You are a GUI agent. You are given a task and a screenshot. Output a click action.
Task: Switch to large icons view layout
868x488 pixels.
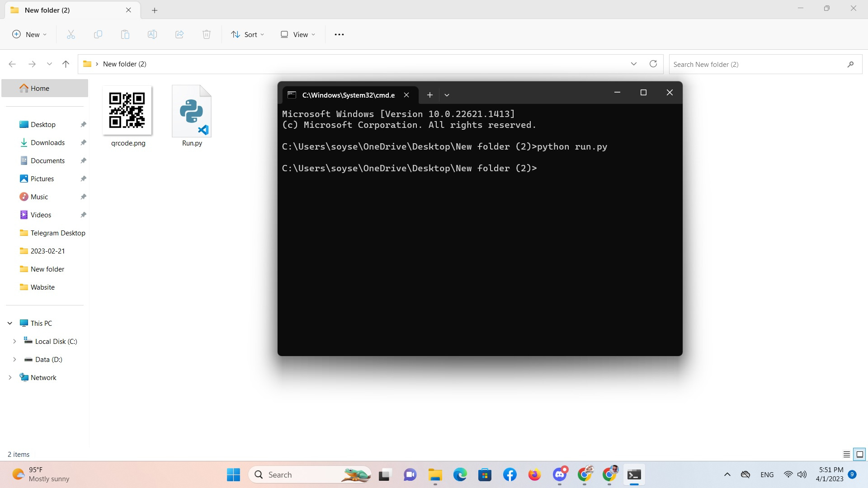(860, 455)
